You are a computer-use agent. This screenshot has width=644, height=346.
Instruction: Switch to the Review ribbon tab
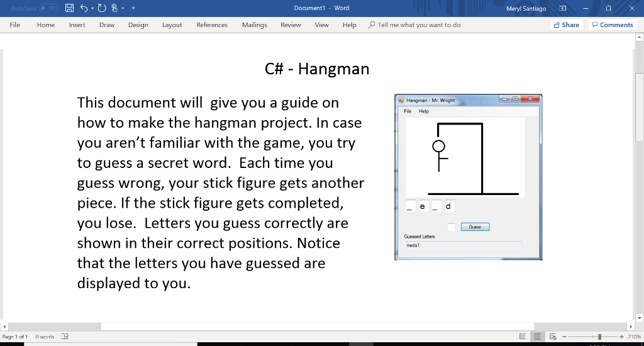click(x=291, y=25)
